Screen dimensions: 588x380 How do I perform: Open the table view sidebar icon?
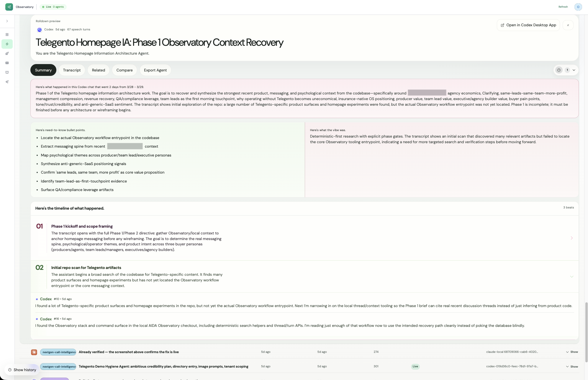click(7, 63)
